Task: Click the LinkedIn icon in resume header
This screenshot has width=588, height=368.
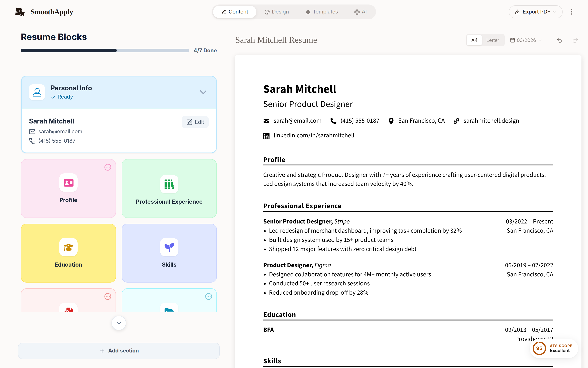Action: click(266, 136)
